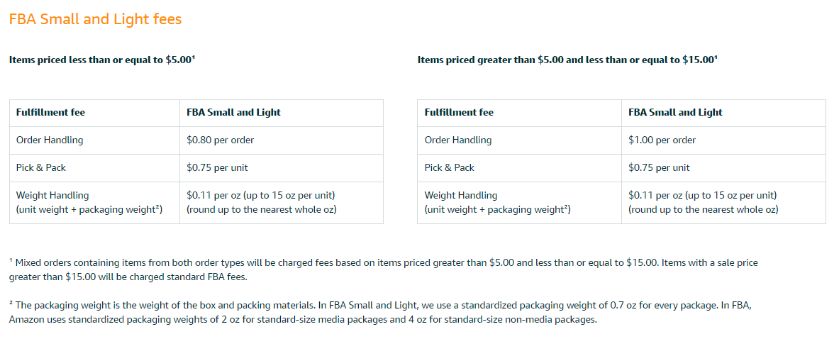Click the 'Items priced greater than $5.00' subheading

(x=568, y=60)
